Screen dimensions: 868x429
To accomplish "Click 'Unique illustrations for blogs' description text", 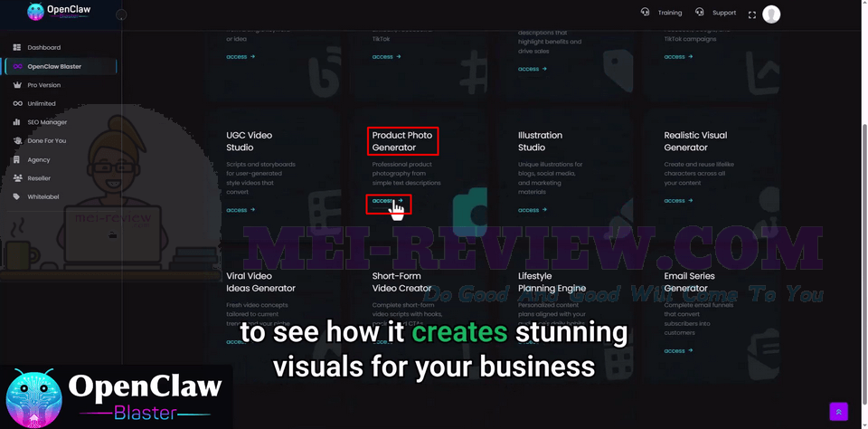I will click(x=551, y=178).
